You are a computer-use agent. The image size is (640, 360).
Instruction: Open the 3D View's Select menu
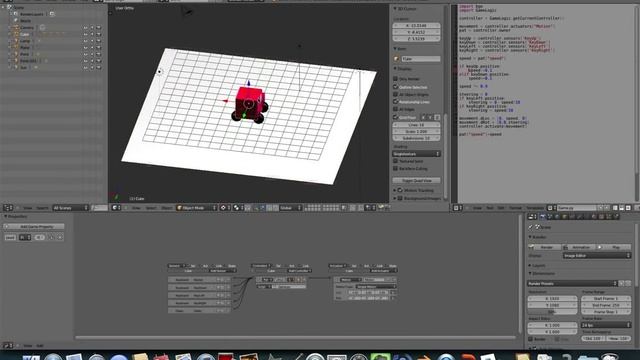(x=151, y=208)
